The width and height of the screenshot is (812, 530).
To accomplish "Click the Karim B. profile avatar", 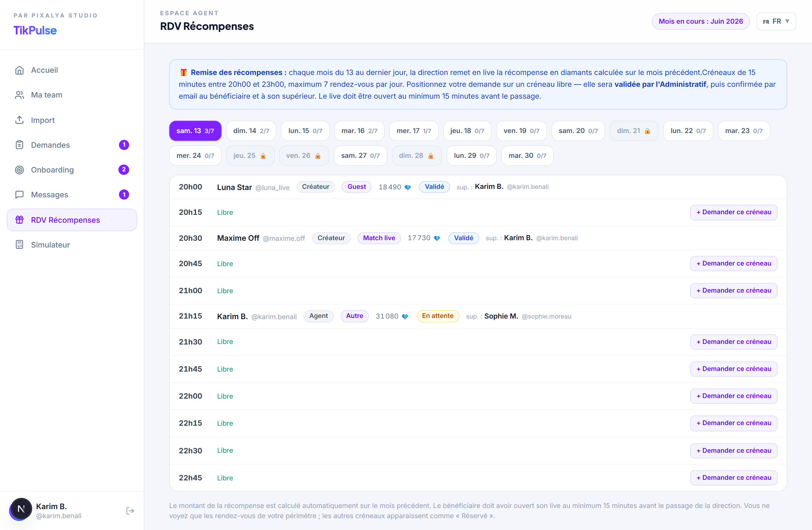I will point(21,509).
